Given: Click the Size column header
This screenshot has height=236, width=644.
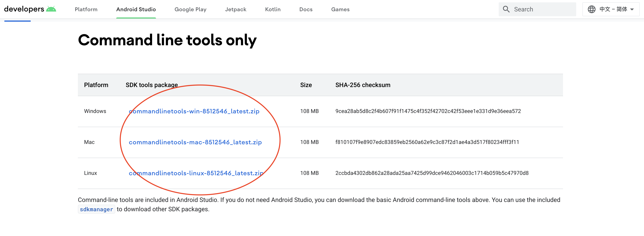Looking at the screenshot, I should click(306, 85).
